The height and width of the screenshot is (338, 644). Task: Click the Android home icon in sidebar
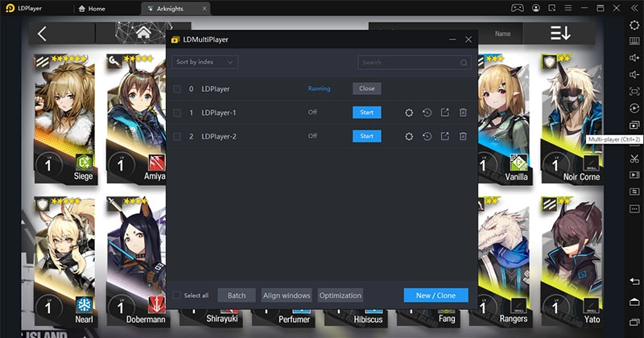coord(634,303)
